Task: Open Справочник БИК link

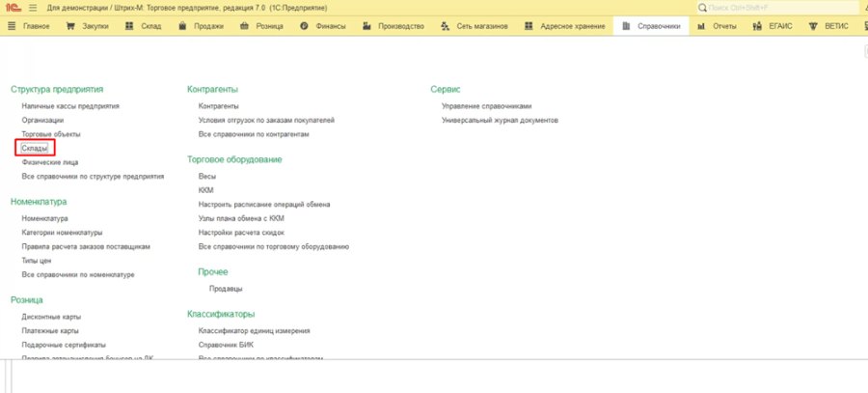Action: coord(226,345)
